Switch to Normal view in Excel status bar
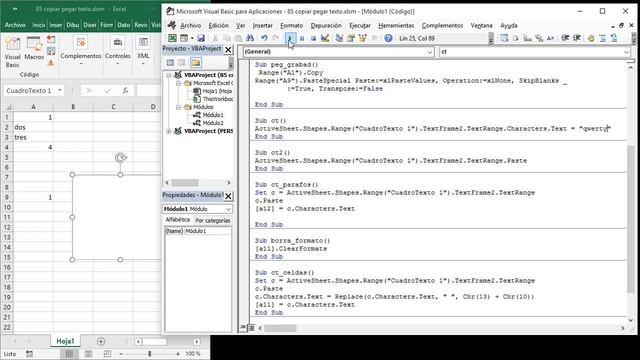 coord(69,354)
